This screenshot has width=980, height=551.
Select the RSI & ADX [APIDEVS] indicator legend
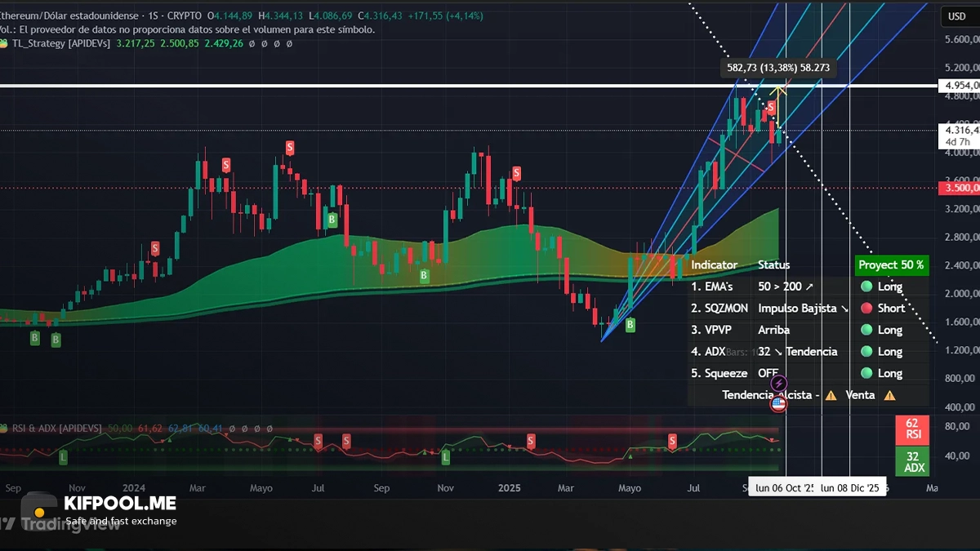click(56, 428)
